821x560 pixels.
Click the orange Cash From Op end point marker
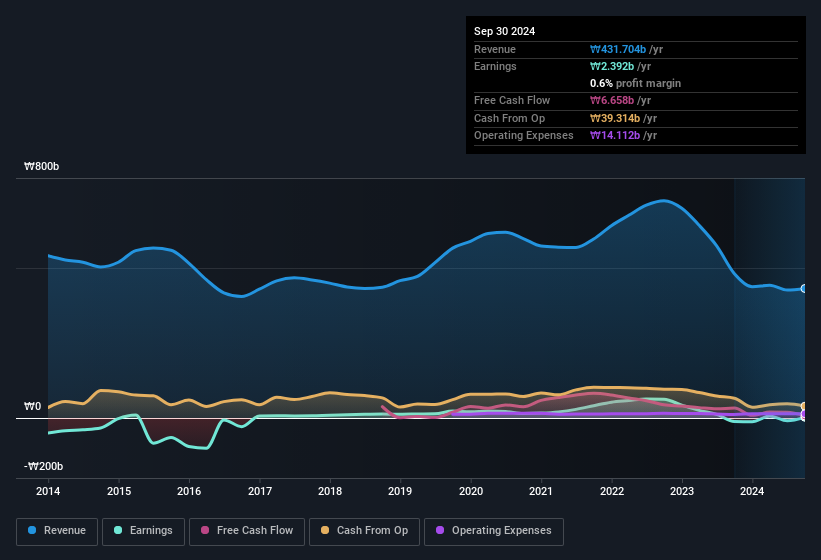(x=804, y=406)
